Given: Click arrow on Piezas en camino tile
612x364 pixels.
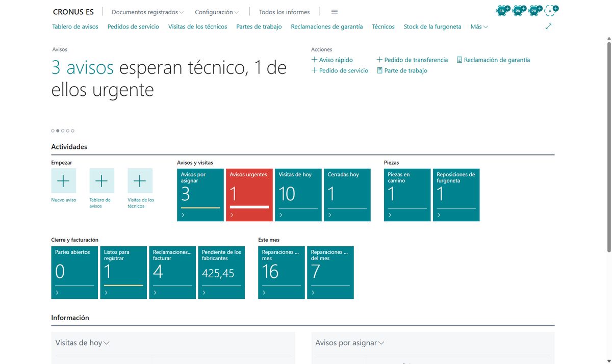Looking at the screenshot, I should (390, 215).
